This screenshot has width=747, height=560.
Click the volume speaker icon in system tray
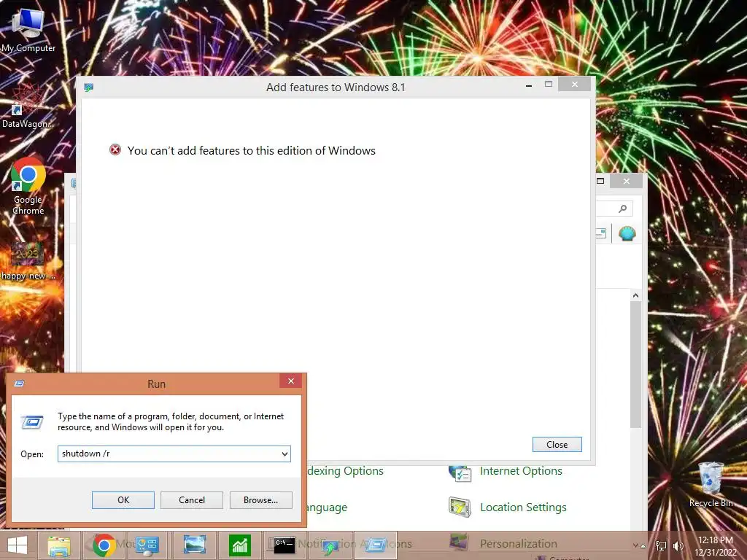678,545
